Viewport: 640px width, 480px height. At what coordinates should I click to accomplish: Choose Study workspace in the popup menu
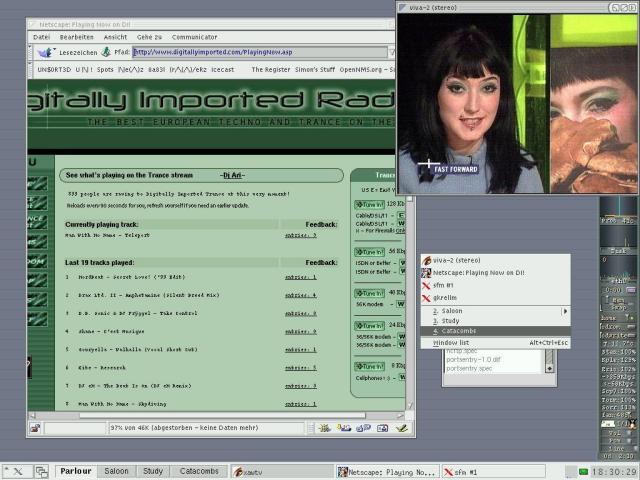click(496, 321)
